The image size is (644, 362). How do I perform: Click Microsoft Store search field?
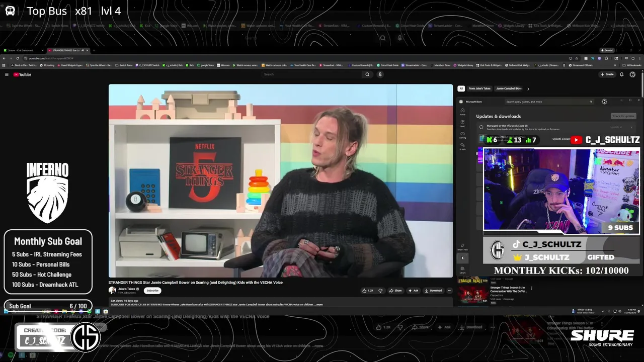[x=549, y=102]
